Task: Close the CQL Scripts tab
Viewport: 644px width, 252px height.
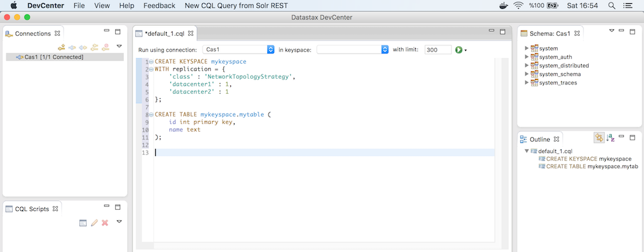Action: (55, 209)
